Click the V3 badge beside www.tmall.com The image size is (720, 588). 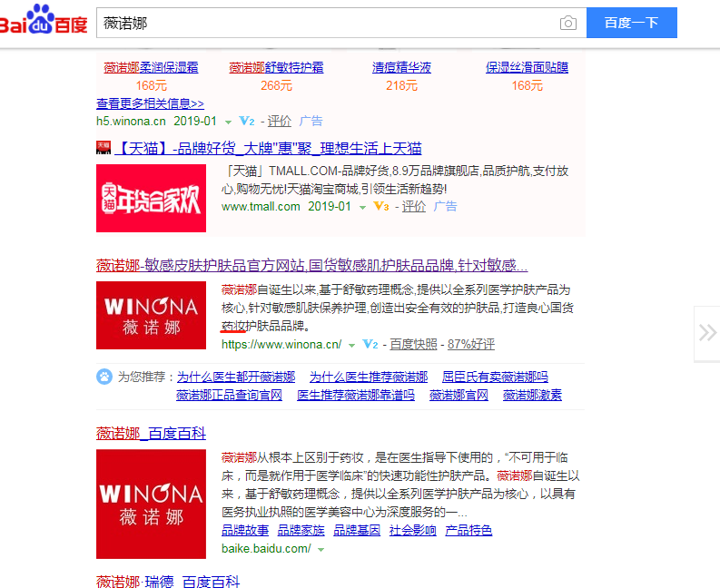381,207
